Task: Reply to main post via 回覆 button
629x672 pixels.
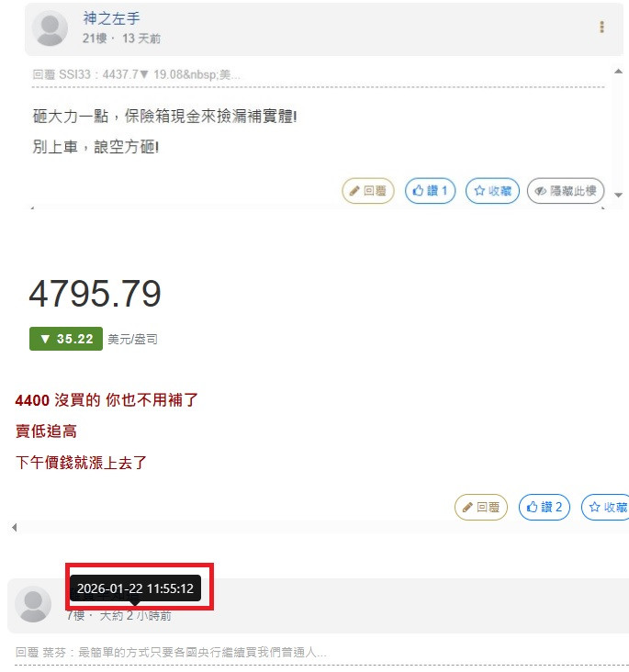Action: [x=481, y=507]
